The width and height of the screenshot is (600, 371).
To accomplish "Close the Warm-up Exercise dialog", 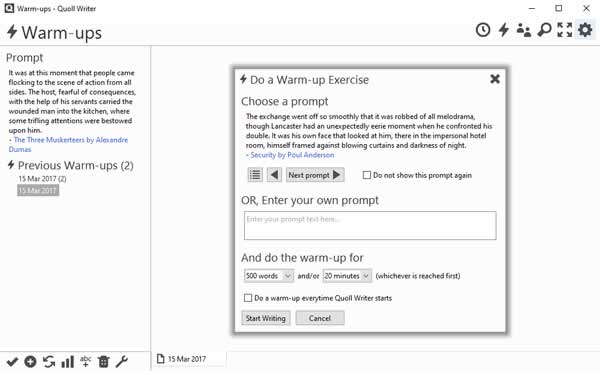I will (495, 79).
